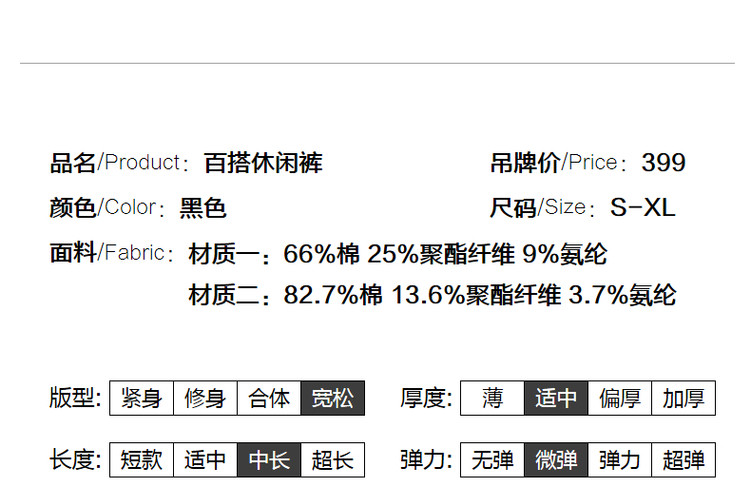This screenshot has height=486, width=750.
Task: Click the highlighted 中长 length option
Action: point(269,460)
